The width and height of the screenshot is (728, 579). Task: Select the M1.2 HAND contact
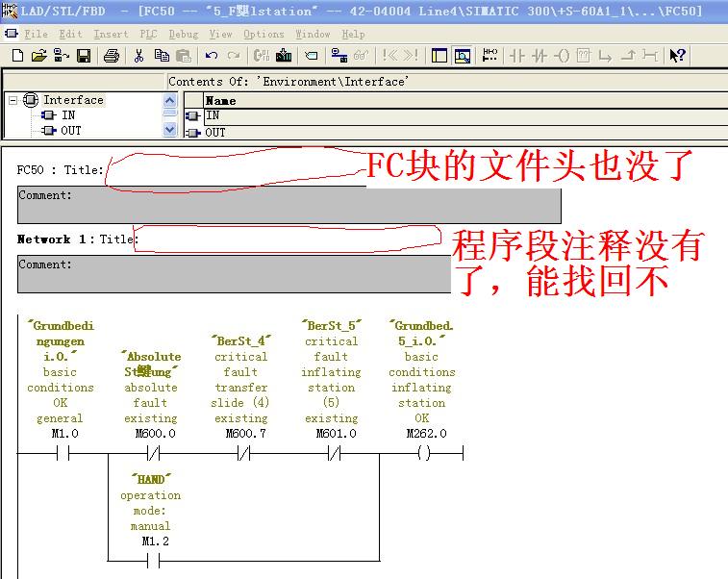click(x=153, y=562)
